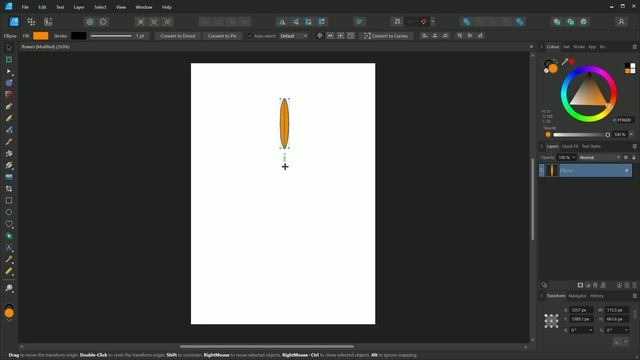Open the rotation angle dropdown in Transform
This screenshot has width=640, height=360.
[591, 330]
